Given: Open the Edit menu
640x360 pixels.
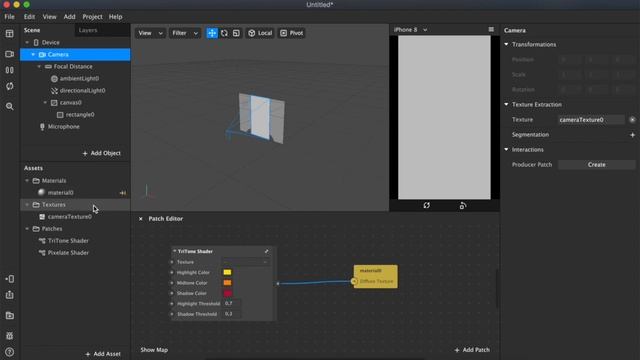Looking at the screenshot, I should [29, 17].
